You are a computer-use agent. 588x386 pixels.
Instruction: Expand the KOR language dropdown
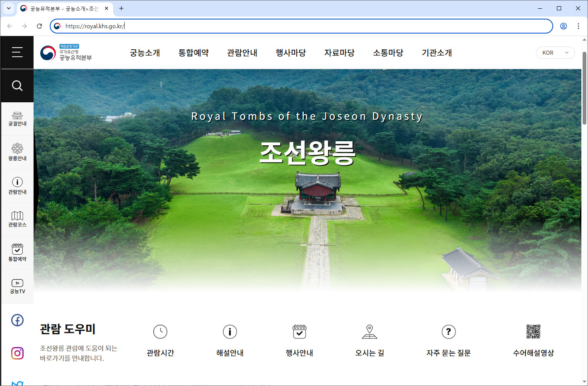tap(555, 53)
